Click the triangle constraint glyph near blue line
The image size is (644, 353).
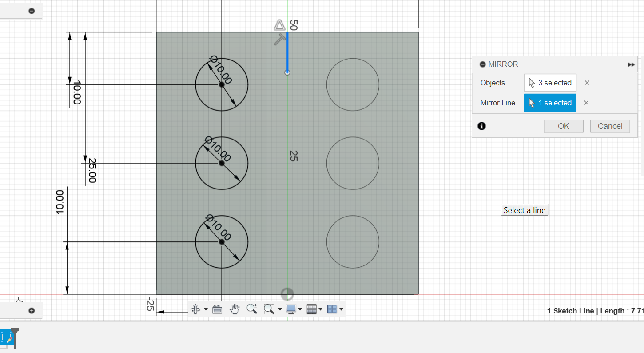tap(279, 25)
